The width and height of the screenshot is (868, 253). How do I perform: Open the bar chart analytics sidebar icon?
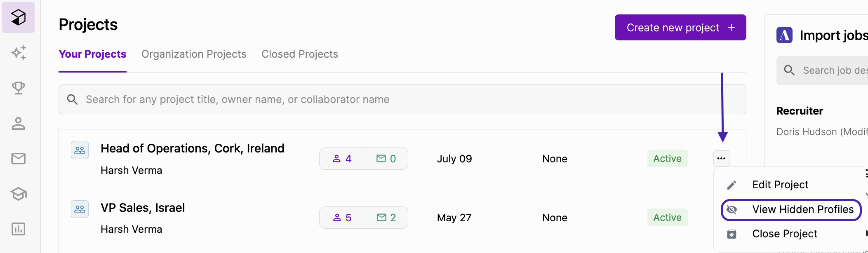pyautogui.click(x=19, y=229)
